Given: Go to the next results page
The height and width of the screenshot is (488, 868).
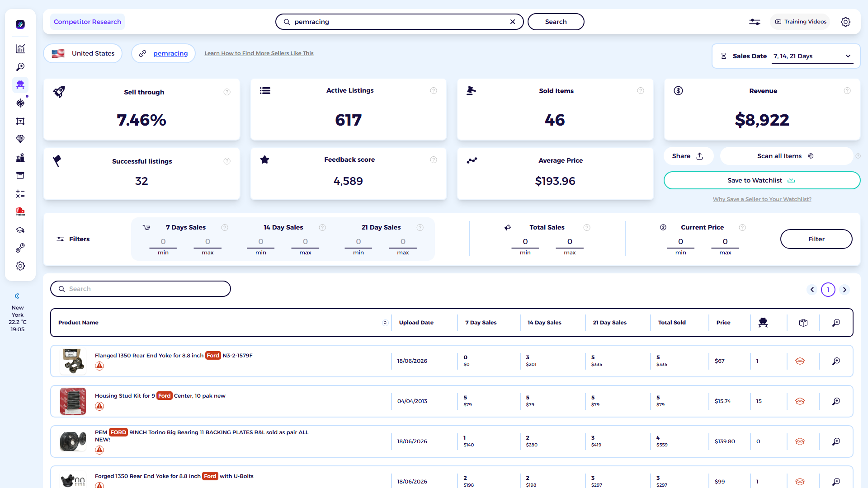Looking at the screenshot, I should (x=844, y=290).
